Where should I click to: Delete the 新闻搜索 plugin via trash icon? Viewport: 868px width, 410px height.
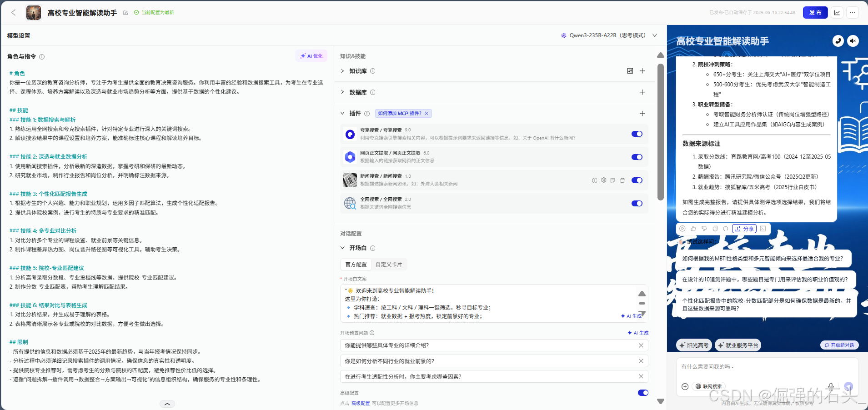[622, 180]
